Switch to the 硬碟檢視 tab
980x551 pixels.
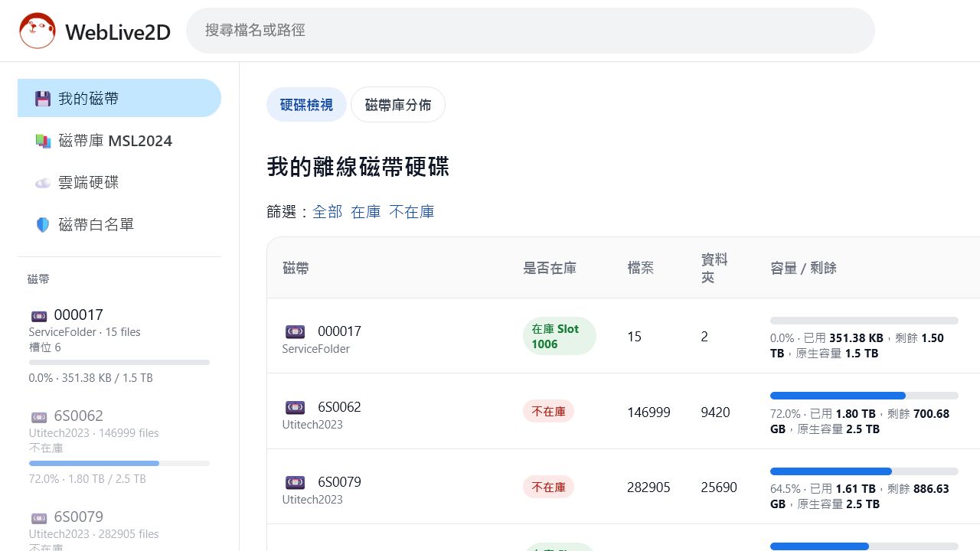[306, 105]
